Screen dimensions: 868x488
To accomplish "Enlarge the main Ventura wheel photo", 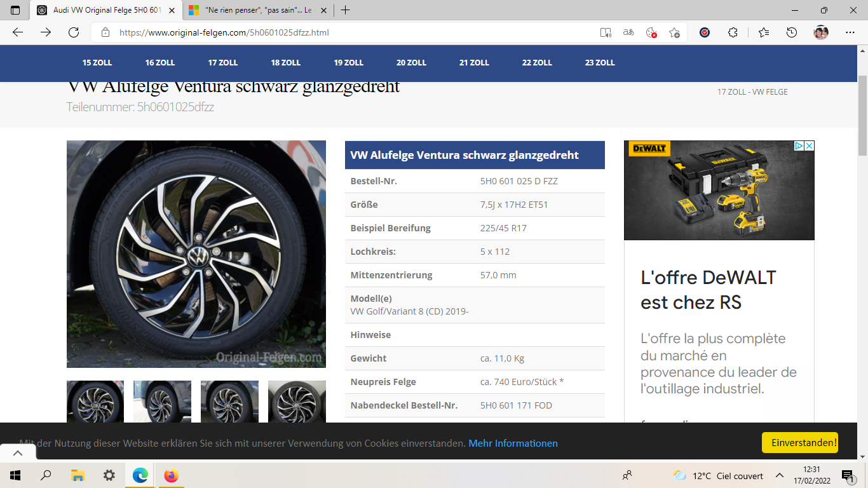I will coord(196,254).
